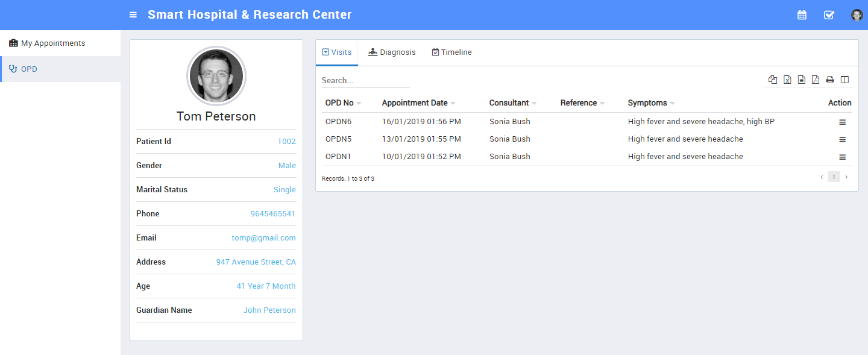Open the task checklist icon in header
The width and height of the screenshot is (868, 355).
click(x=829, y=15)
